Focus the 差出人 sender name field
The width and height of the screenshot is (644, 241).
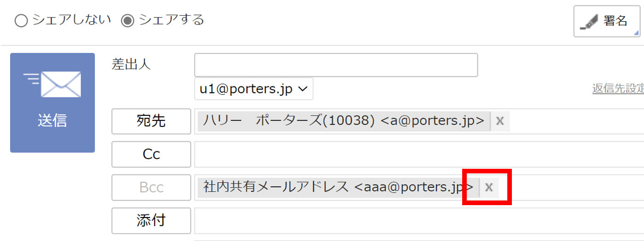(x=336, y=65)
